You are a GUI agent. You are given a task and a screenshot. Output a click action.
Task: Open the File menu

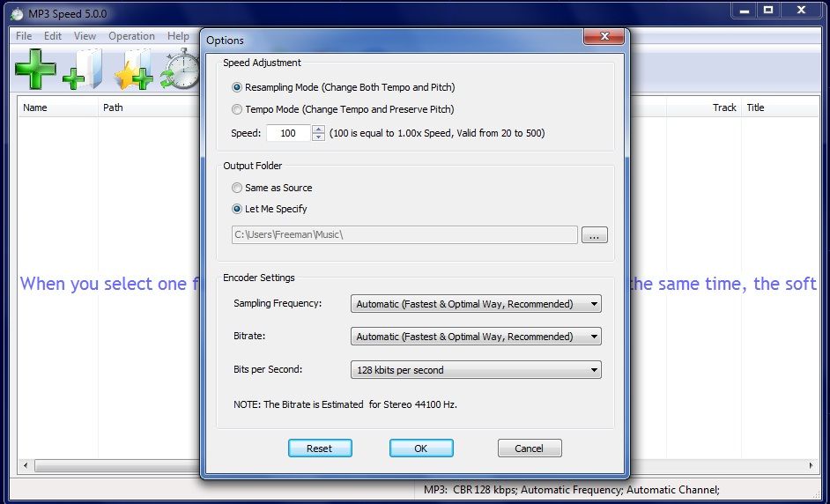[x=24, y=36]
